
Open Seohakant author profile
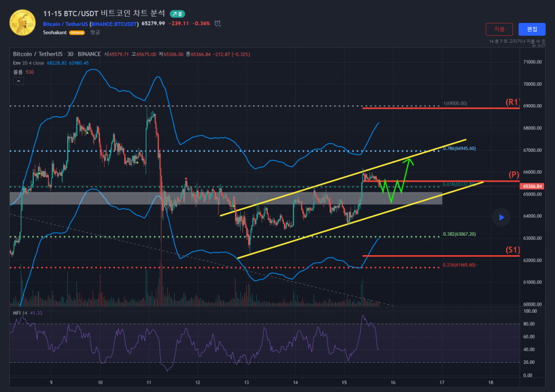click(x=55, y=33)
